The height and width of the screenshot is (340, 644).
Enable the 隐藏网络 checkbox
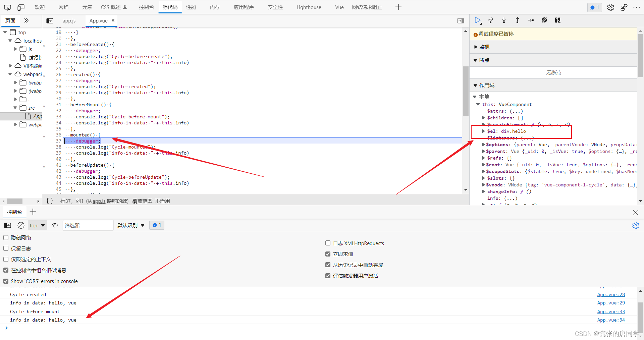pos(6,237)
